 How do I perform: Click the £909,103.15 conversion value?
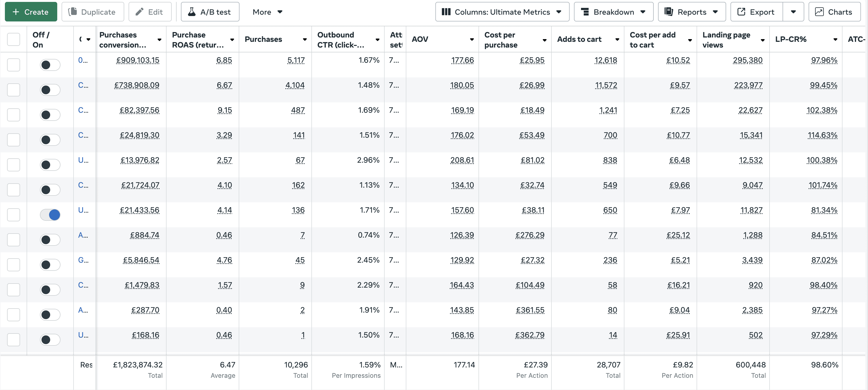[138, 61]
